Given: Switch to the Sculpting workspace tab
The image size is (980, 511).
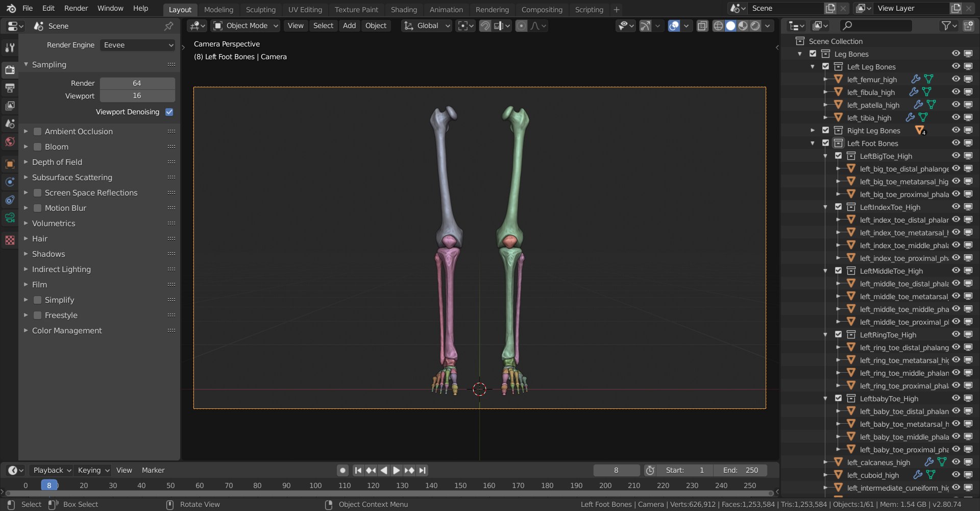Looking at the screenshot, I should [260, 9].
